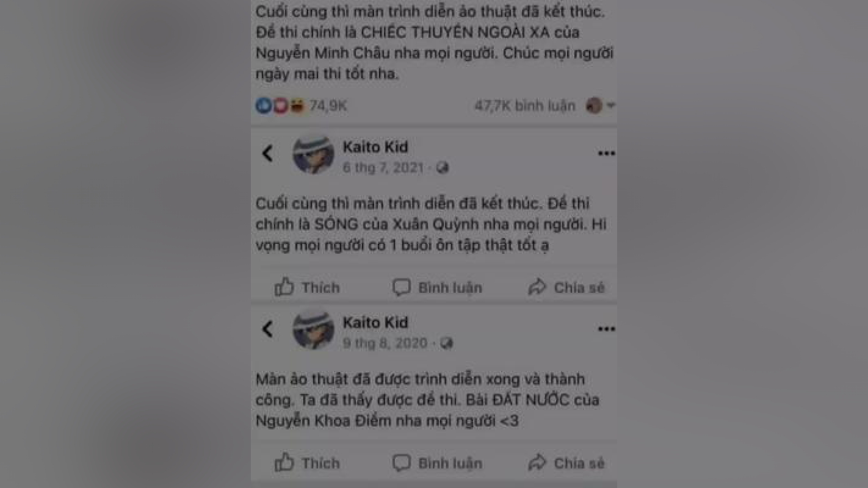Open three-dot options on the 2021 post
Image resolution: width=868 pixels, height=488 pixels.
point(606,154)
